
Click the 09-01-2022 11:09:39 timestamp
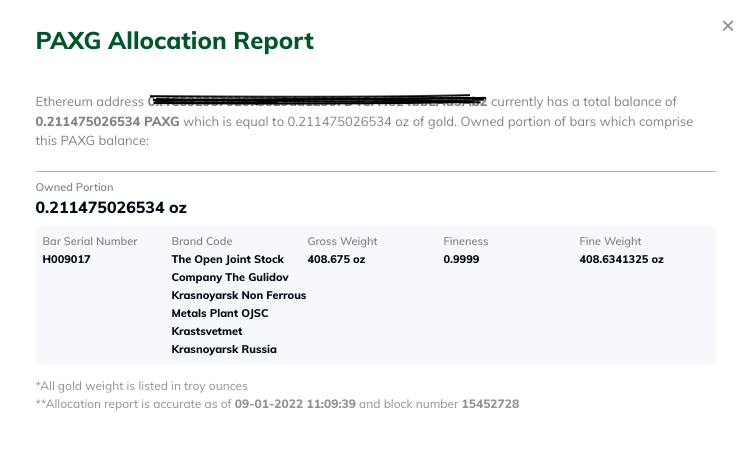[x=295, y=404]
